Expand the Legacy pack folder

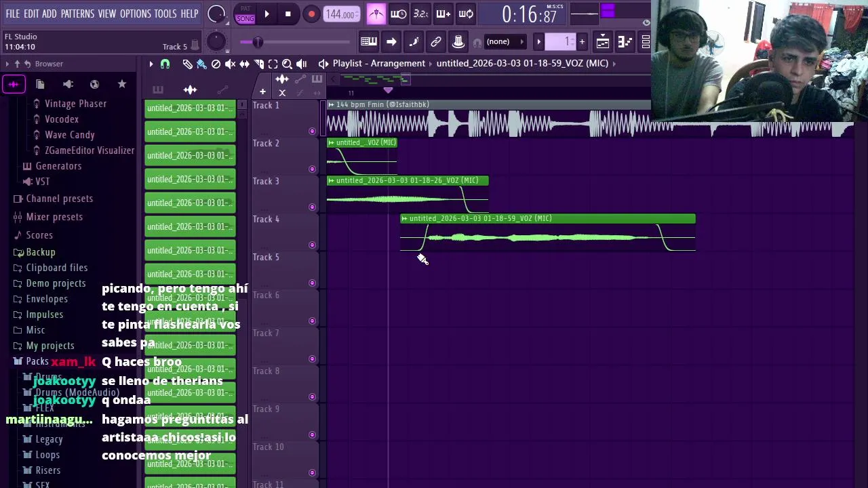[49, 439]
